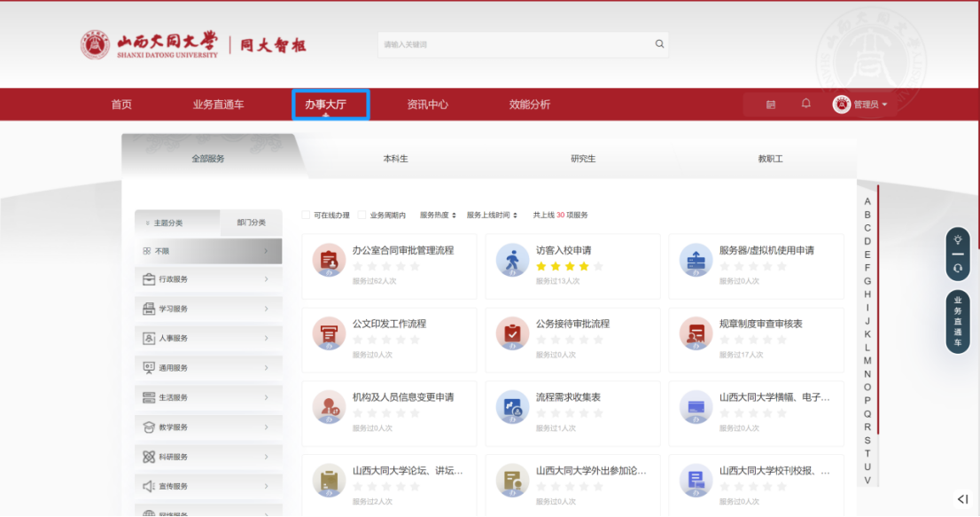Click the 公务接待审批流程 clipboard icon
The image size is (980, 517).
coord(512,333)
